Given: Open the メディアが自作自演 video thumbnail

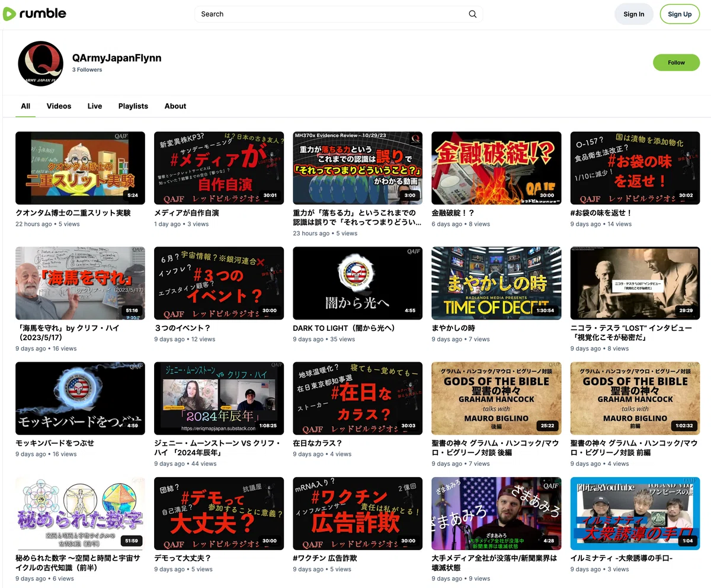Looking at the screenshot, I should [x=219, y=168].
